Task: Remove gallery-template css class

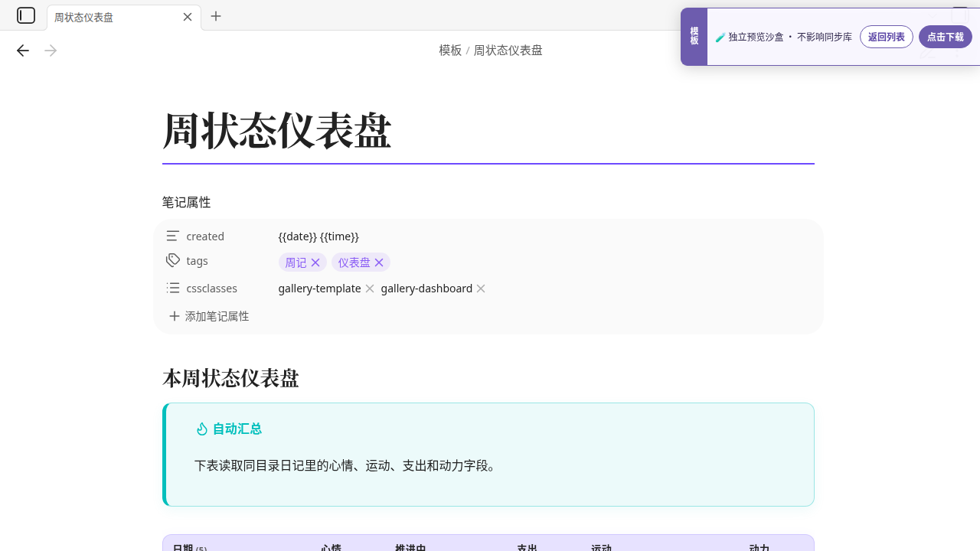Action: [x=370, y=289]
